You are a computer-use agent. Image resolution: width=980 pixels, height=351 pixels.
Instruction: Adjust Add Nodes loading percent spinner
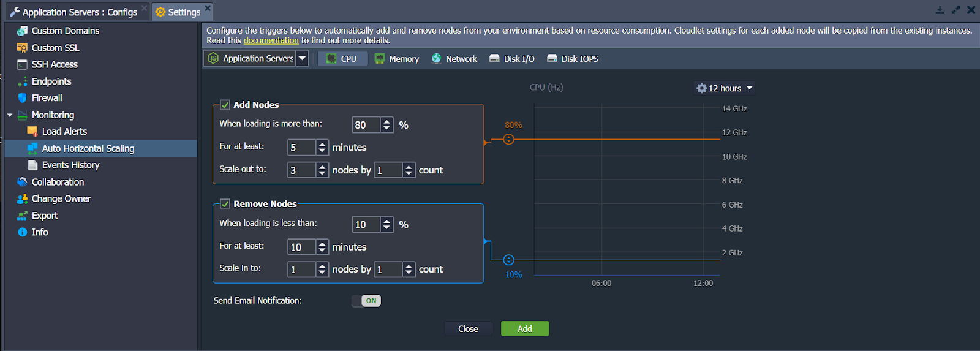(386, 125)
